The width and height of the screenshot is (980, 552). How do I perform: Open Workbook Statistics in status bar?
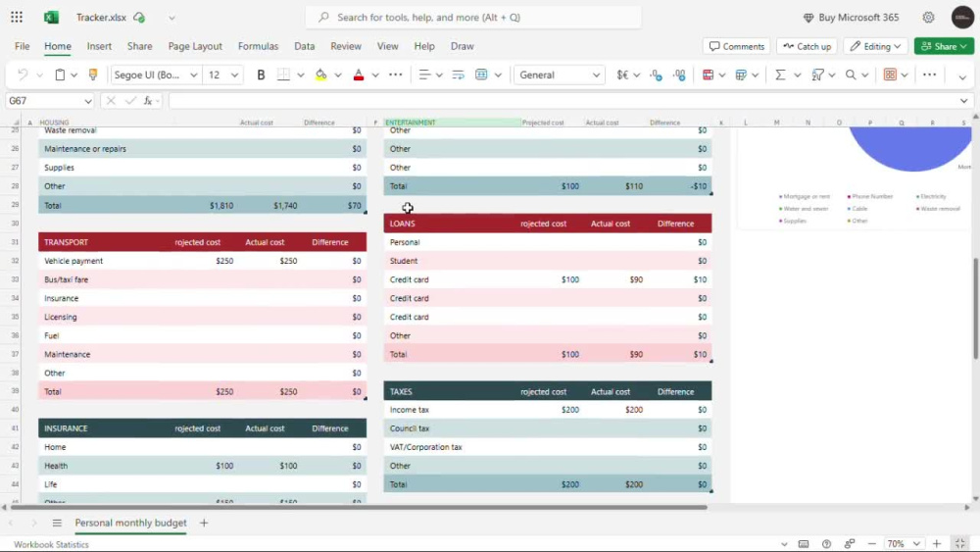point(51,544)
